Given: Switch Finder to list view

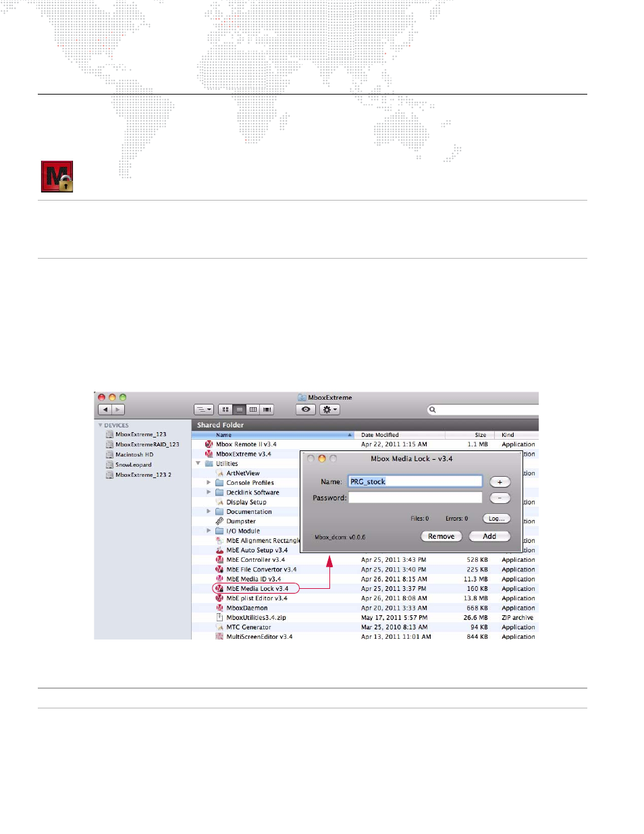Looking at the screenshot, I should 239,409.
